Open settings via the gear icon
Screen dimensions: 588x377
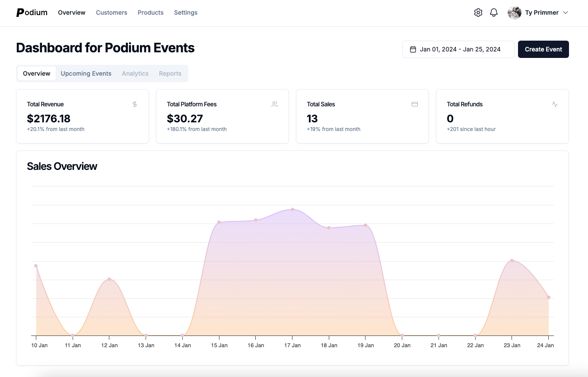pyautogui.click(x=478, y=13)
